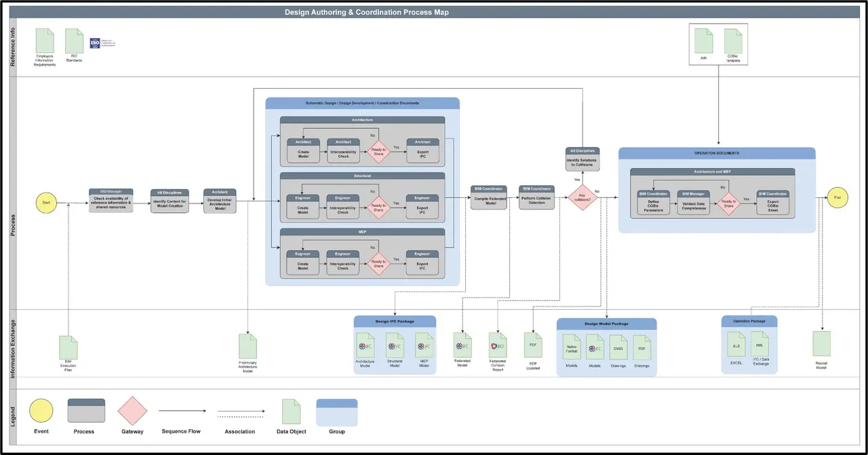Viewport: 868px width, 455px height.
Task: Click the Information Exchange swimlane label
Action: coord(13,349)
